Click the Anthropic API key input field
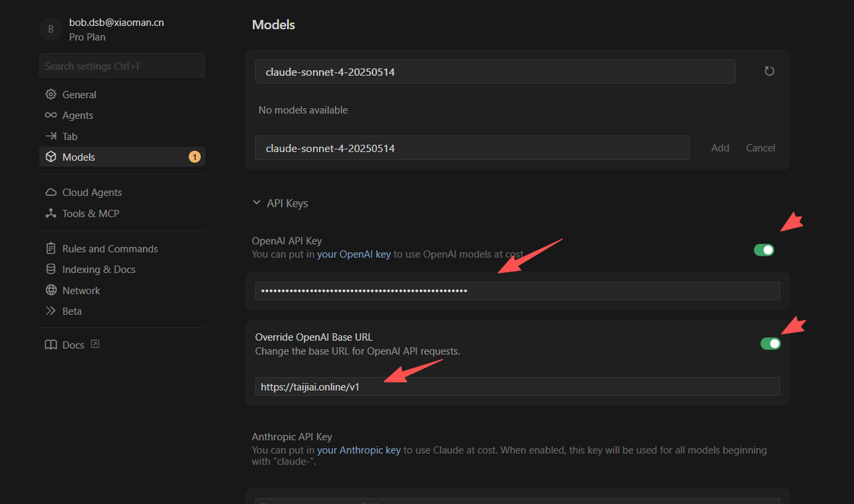Screen dimensions: 854x504 coord(518,501)
